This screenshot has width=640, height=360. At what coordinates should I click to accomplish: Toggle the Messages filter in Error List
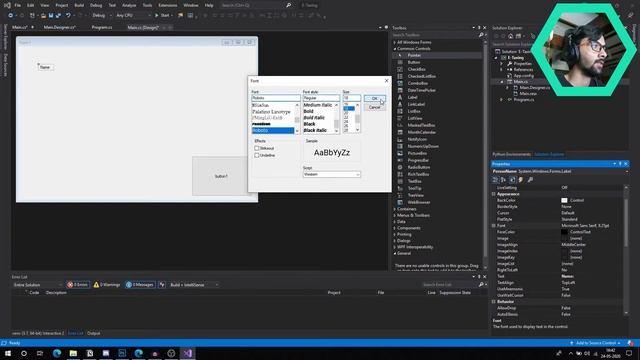point(140,284)
